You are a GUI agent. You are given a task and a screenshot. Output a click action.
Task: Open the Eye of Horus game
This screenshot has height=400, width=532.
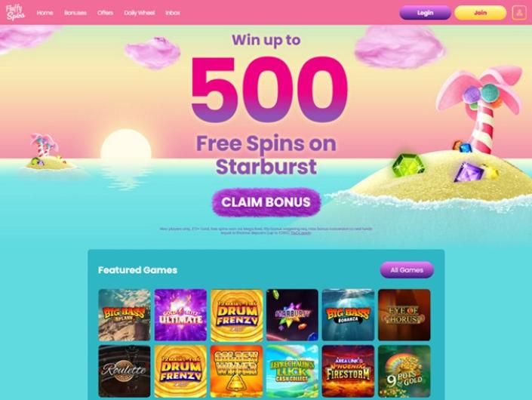pos(404,315)
